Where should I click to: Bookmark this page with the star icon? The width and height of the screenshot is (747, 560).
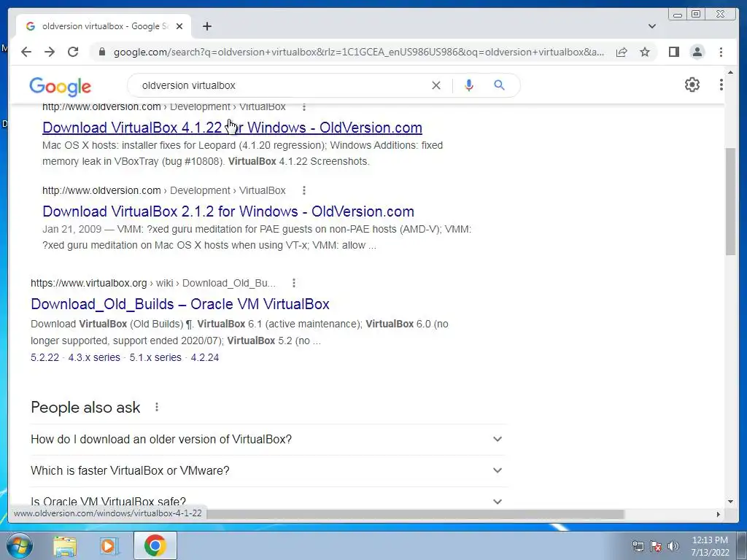pyautogui.click(x=645, y=52)
